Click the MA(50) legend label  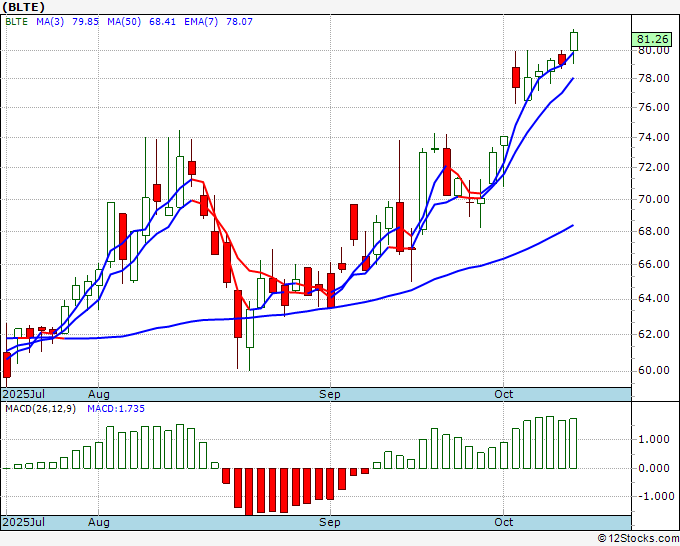pyautogui.click(x=124, y=22)
